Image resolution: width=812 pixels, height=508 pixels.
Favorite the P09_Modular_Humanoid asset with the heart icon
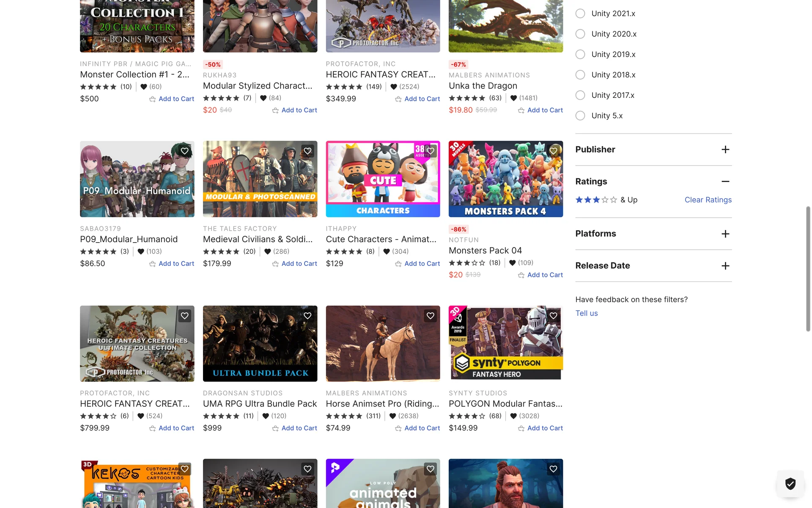click(184, 151)
